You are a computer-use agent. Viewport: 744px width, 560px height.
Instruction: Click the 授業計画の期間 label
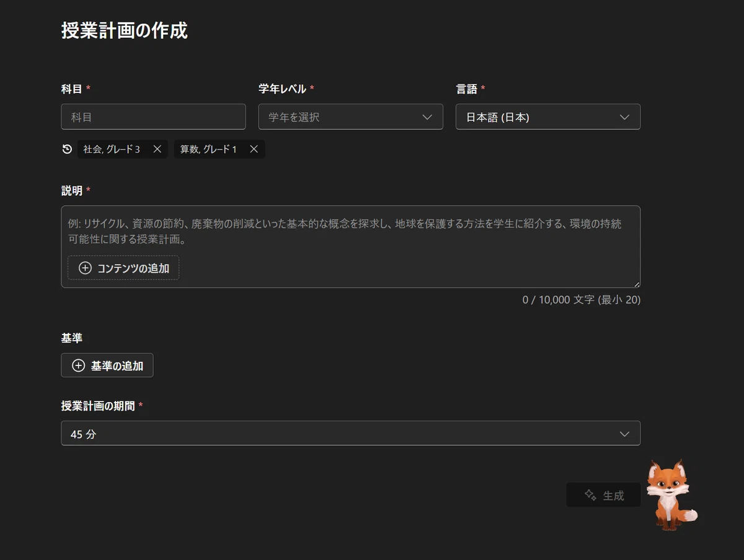click(x=98, y=406)
